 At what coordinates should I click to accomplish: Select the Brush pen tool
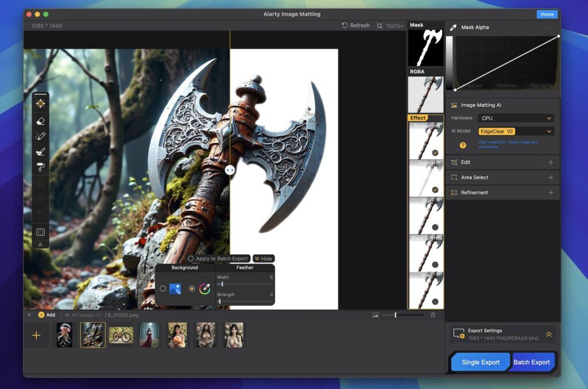click(x=41, y=136)
